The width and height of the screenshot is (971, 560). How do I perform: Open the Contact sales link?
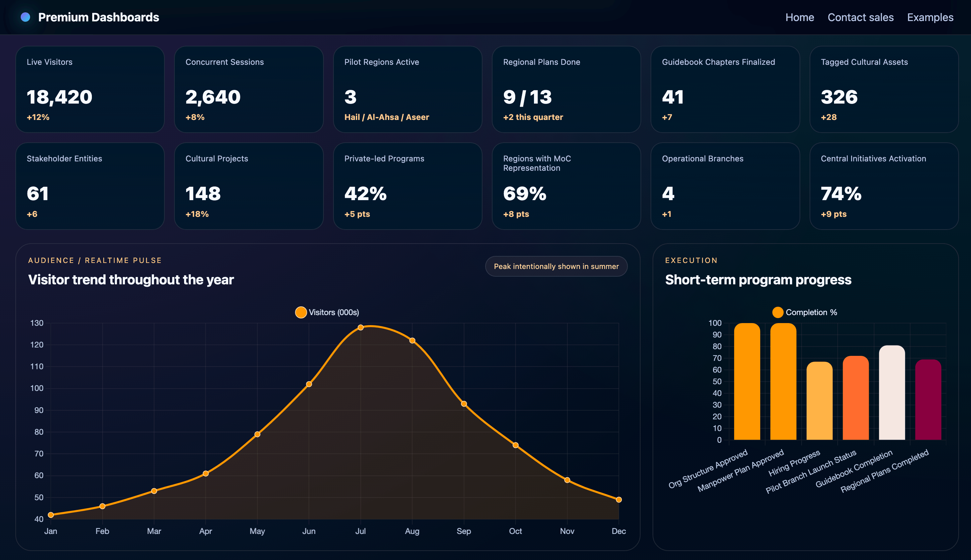click(x=860, y=17)
